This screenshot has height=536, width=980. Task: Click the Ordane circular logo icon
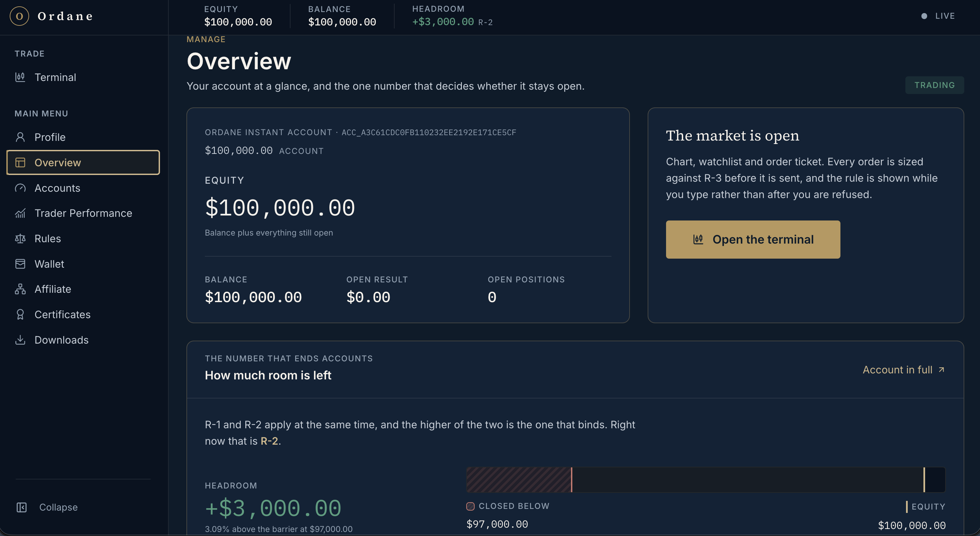point(19,16)
